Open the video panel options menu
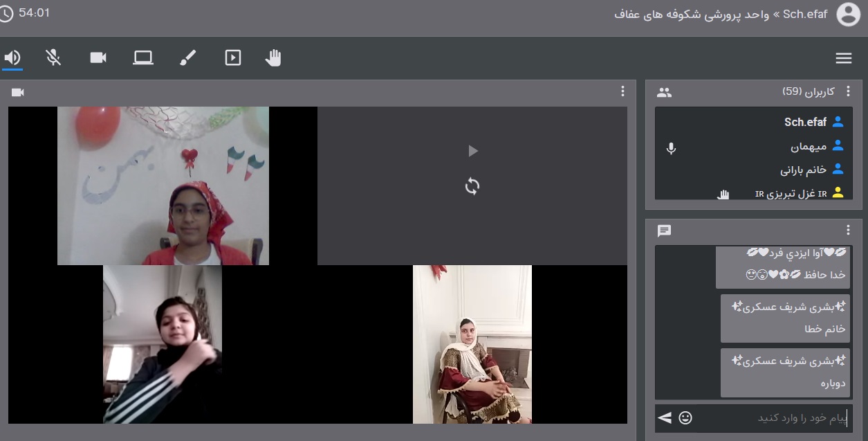 tap(622, 91)
